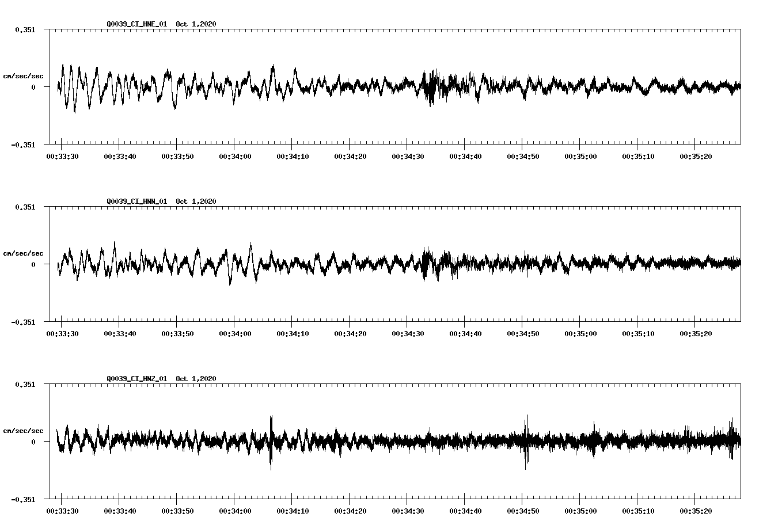Image resolution: width=782 pixels, height=532 pixels.
Task: Click the 00:34:20 time tick under HNE trace
Action: 349,155
